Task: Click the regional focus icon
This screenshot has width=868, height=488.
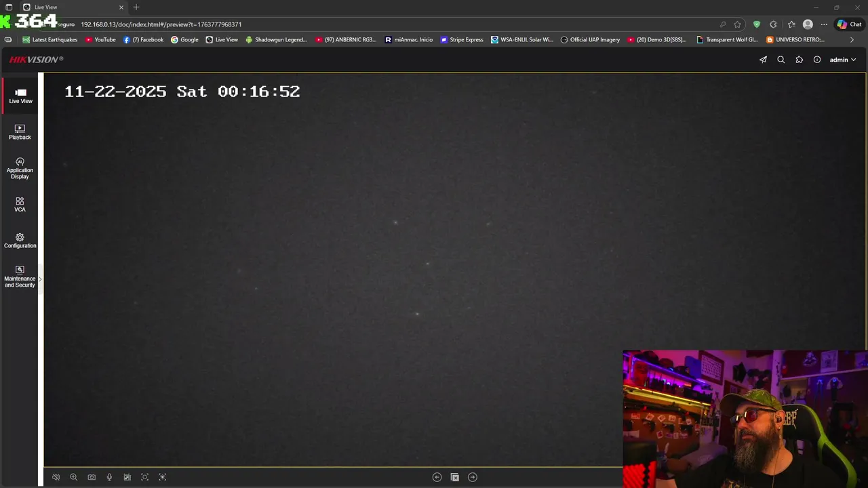Action: pos(144,477)
